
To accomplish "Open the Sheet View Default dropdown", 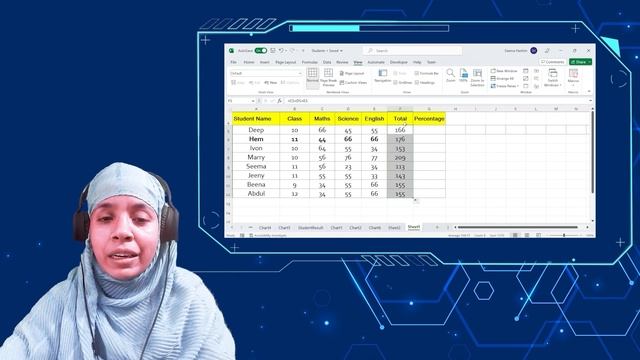I will point(266,73).
